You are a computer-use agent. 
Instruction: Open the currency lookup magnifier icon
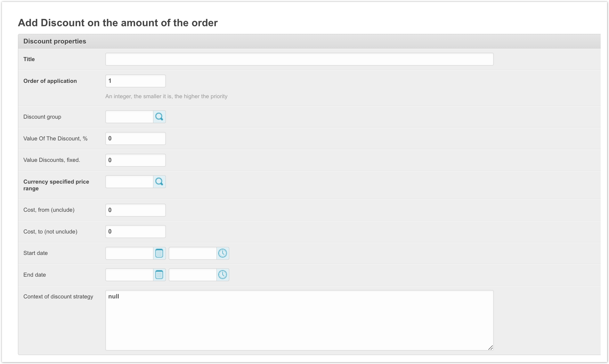pyautogui.click(x=159, y=182)
